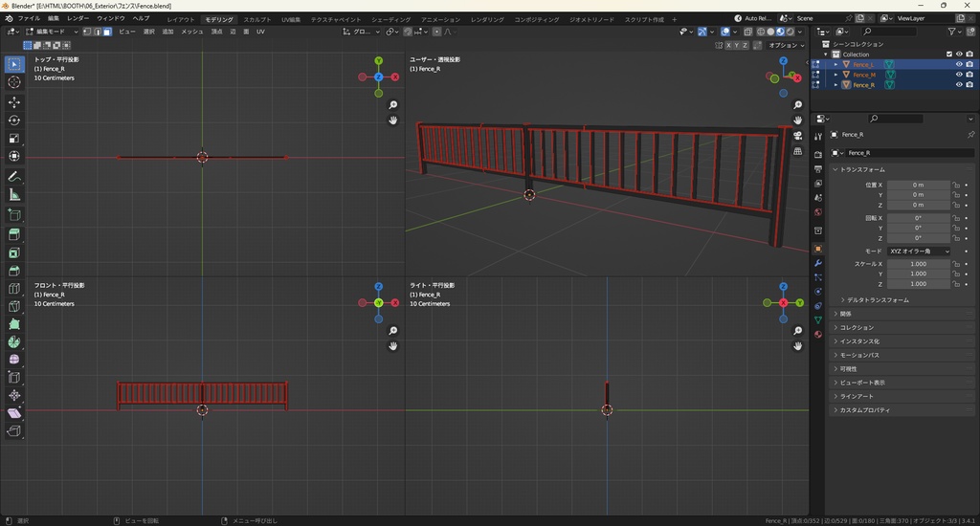Hide Fence_M with its eye icon
The image size is (980, 526).
coord(959,75)
